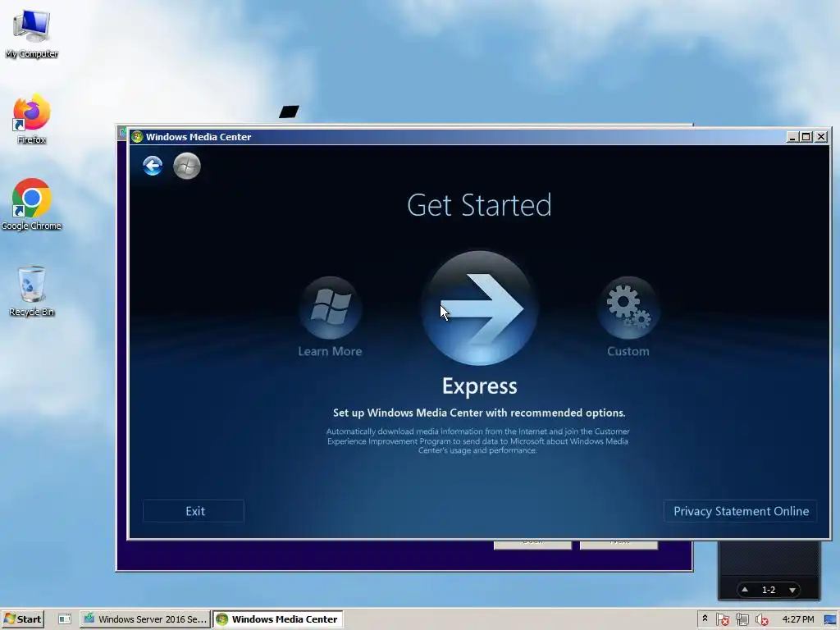Click the Exit button
This screenshot has width=840, height=630.
194,511
